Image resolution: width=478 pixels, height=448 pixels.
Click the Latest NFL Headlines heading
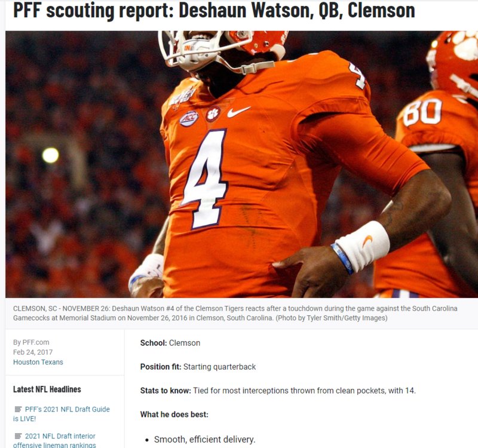(47, 389)
